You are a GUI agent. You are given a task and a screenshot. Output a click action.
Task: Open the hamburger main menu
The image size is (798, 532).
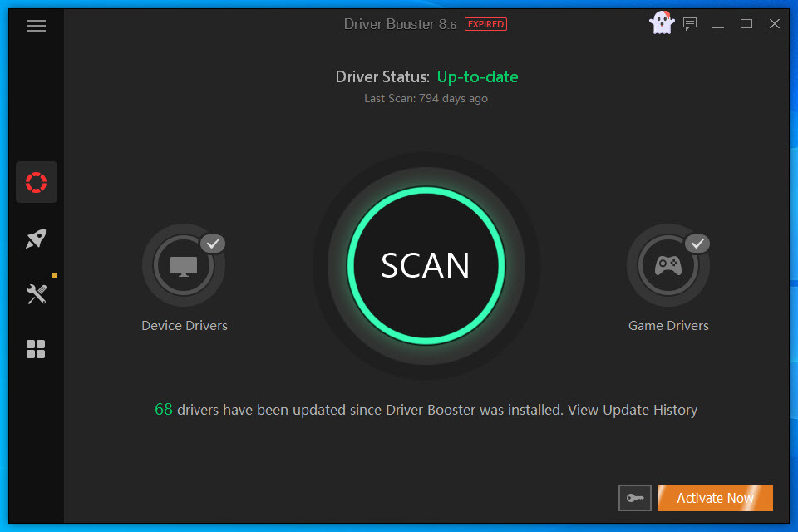click(36, 26)
